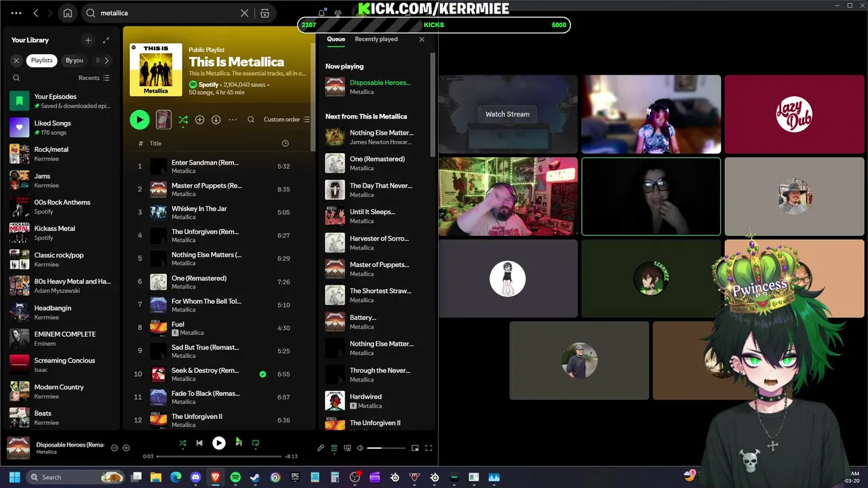Play the This Is Metallica playlist
The height and width of the screenshot is (488, 868).
pos(140,119)
